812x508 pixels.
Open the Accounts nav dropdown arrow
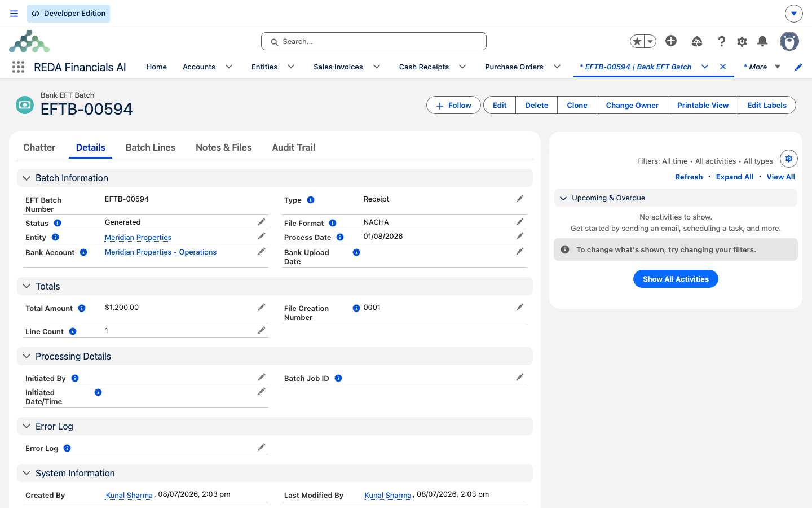pyautogui.click(x=229, y=67)
